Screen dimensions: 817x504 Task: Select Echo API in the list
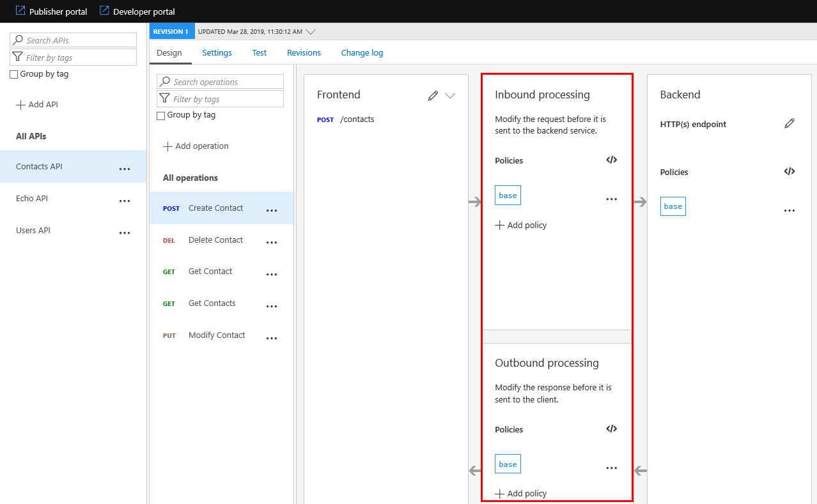coord(73,199)
